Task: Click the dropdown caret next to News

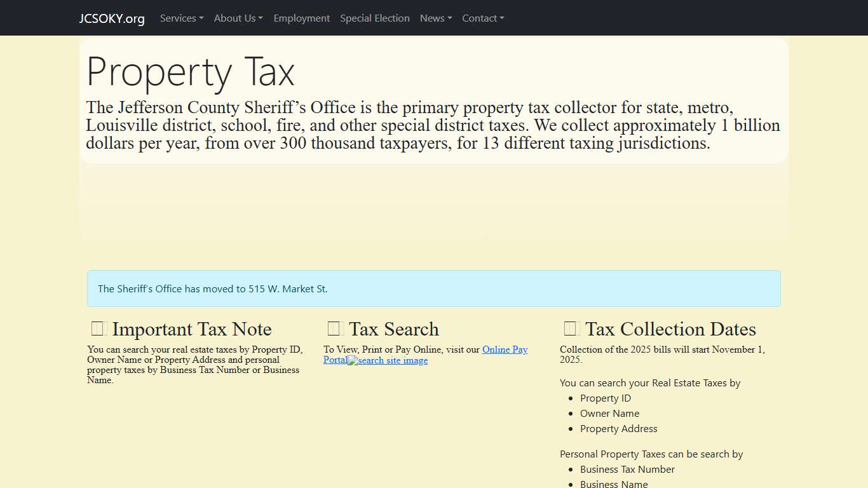Action: (x=449, y=18)
